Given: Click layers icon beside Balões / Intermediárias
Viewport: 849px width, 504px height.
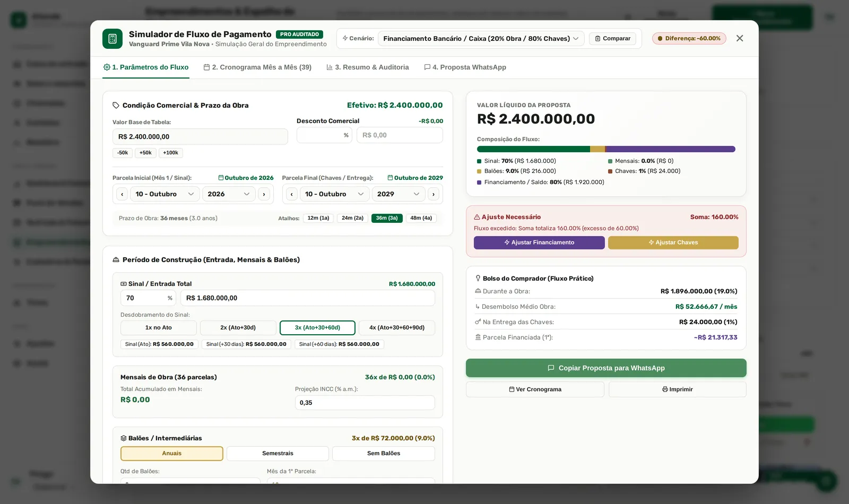Looking at the screenshot, I should [124, 438].
